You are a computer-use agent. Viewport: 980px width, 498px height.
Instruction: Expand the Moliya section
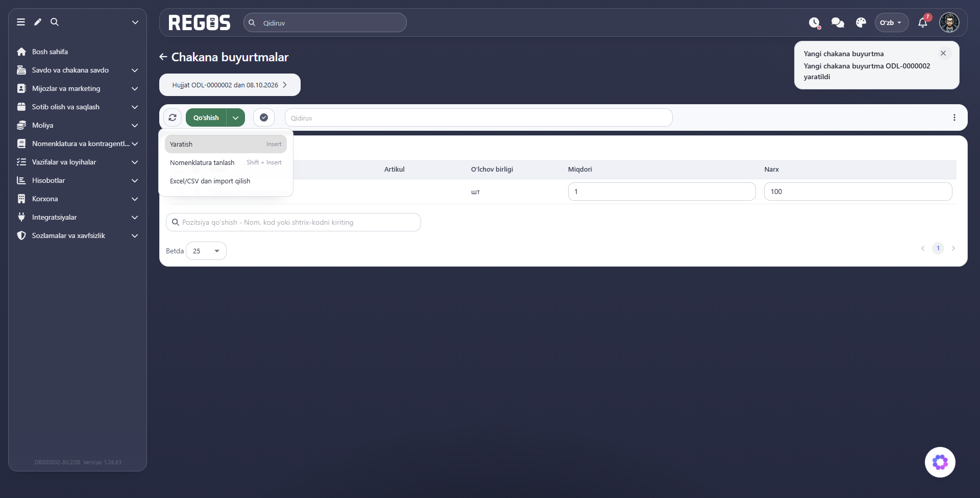(x=78, y=125)
